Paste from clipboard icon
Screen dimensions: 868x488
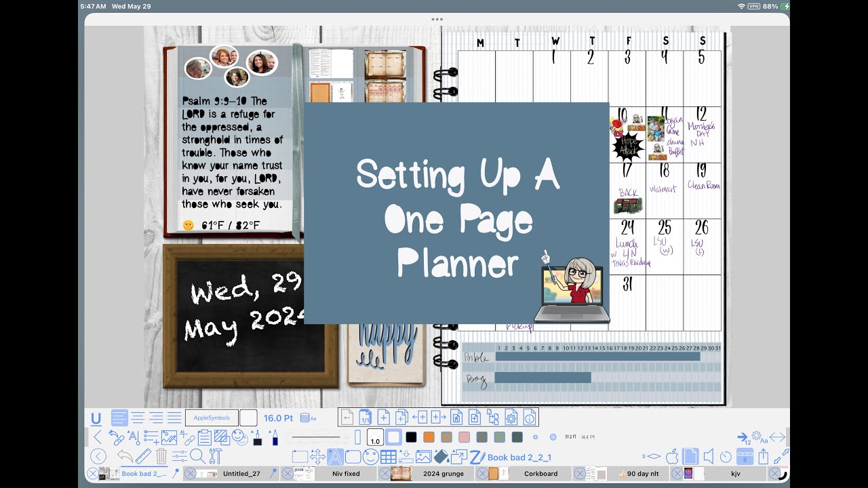[204, 438]
